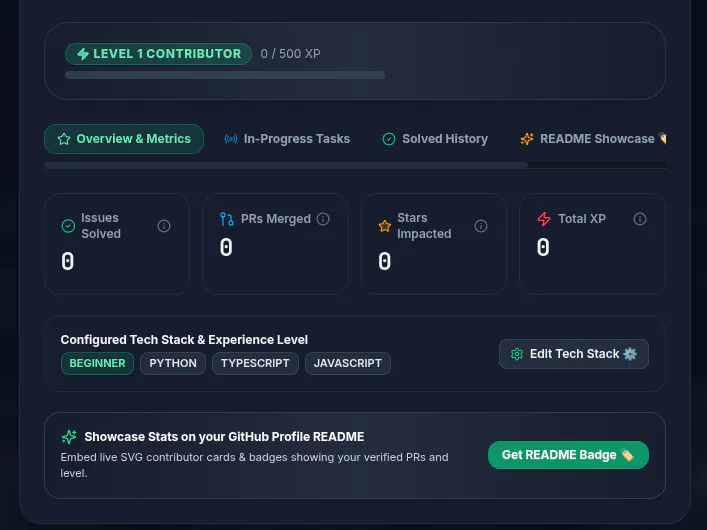This screenshot has height=530, width=707.
Task: Click the Stars Impacted count value
Action: click(385, 262)
